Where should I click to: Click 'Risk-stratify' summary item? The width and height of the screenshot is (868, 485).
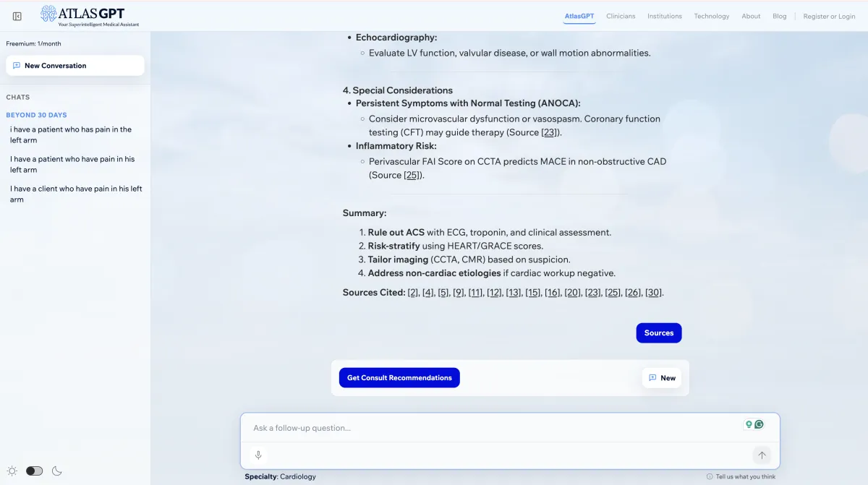click(x=394, y=246)
